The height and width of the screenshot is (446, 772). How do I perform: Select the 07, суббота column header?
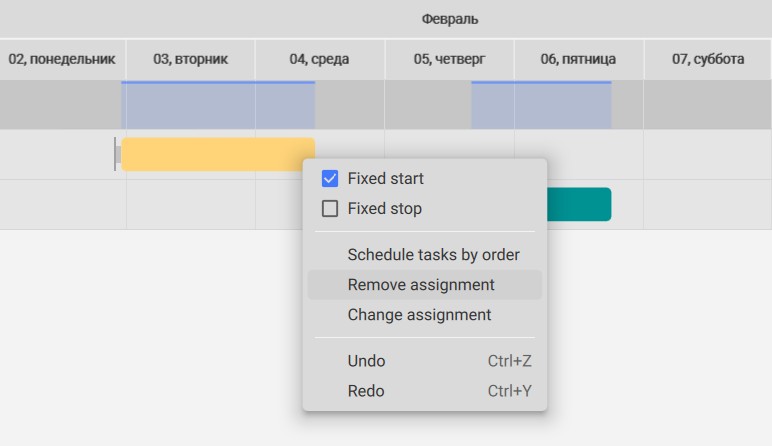[708, 59]
